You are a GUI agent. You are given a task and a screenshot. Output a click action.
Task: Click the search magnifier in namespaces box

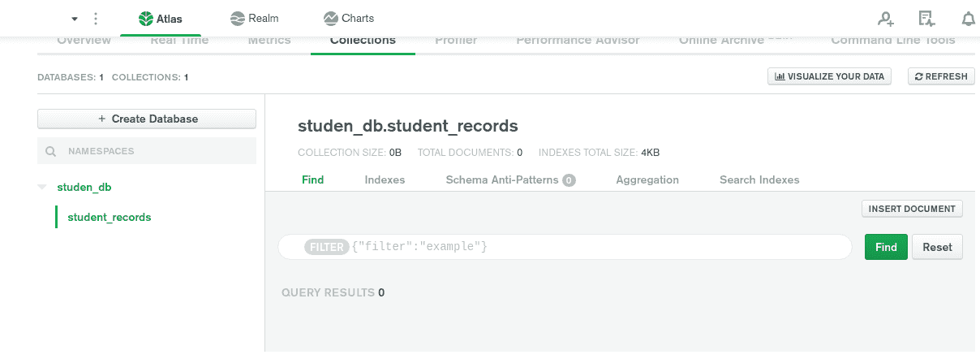50,152
